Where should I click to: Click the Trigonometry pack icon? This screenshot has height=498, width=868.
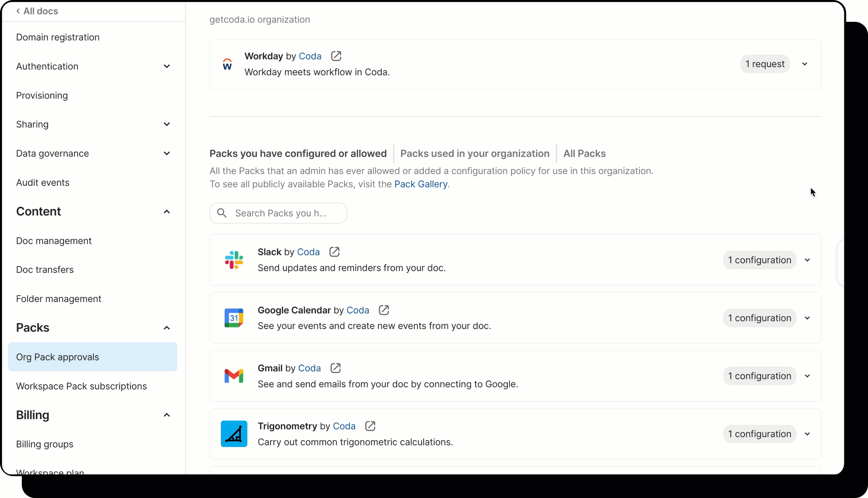point(234,434)
